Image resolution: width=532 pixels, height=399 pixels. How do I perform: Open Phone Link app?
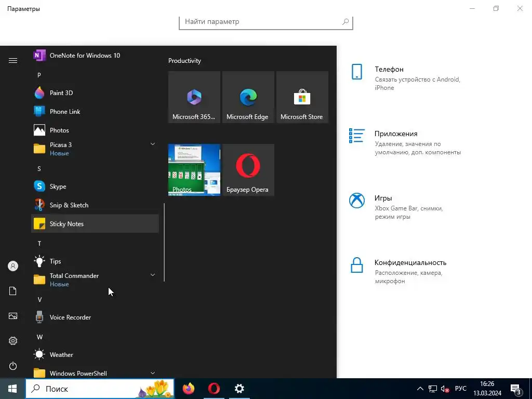pyautogui.click(x=95, y=111)
